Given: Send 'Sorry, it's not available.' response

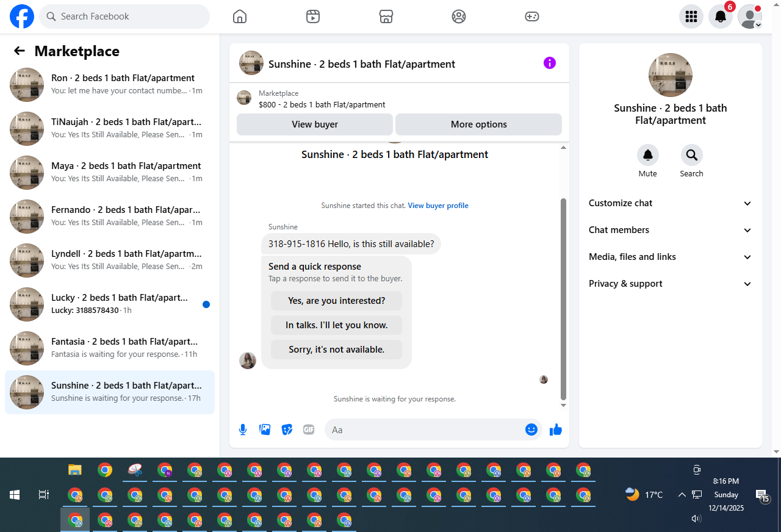Looking at the screenshot, I should (x=337, y=350).
